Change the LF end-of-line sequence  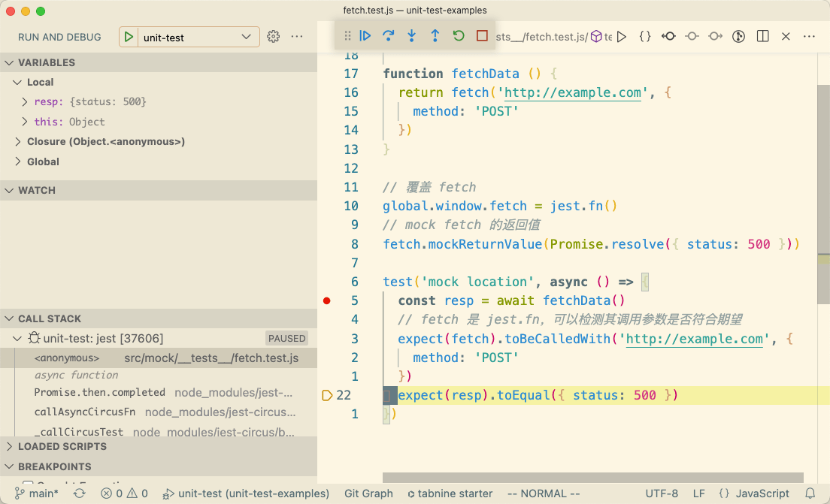pyautogui.click(x=698, y=493)
